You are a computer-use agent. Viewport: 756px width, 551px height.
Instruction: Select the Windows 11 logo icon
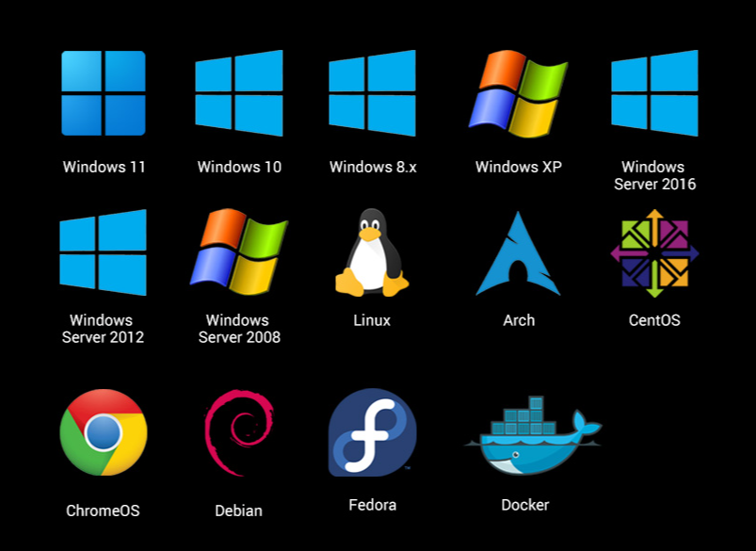(104, 93)
